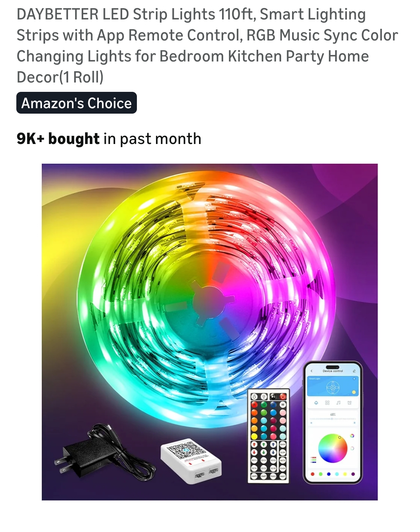
Task: Tap the Amazon's Choice badge
Action: pos(77,103)
